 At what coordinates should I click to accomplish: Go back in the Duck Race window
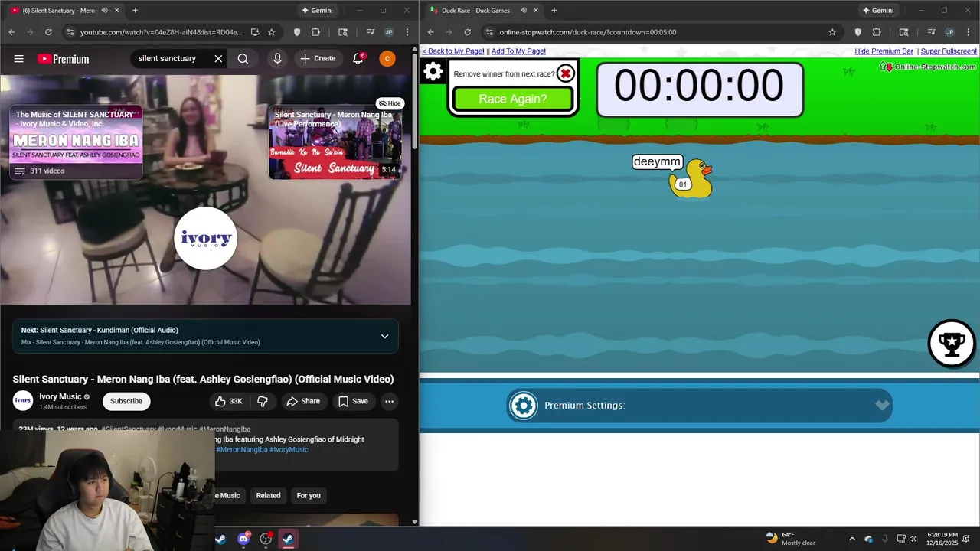pos(430,32)
